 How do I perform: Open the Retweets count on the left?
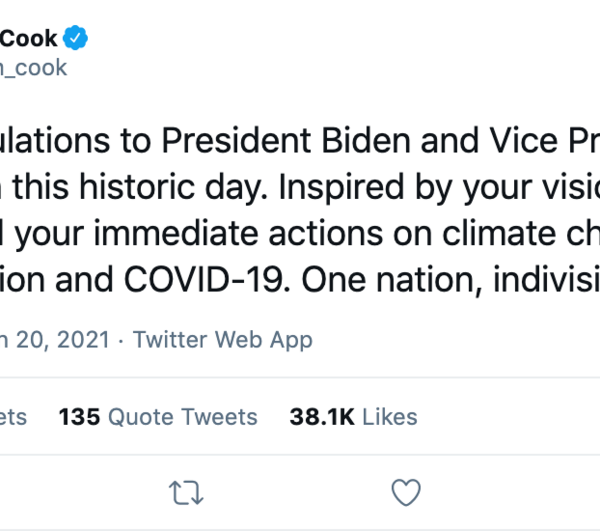click(14, 416)
